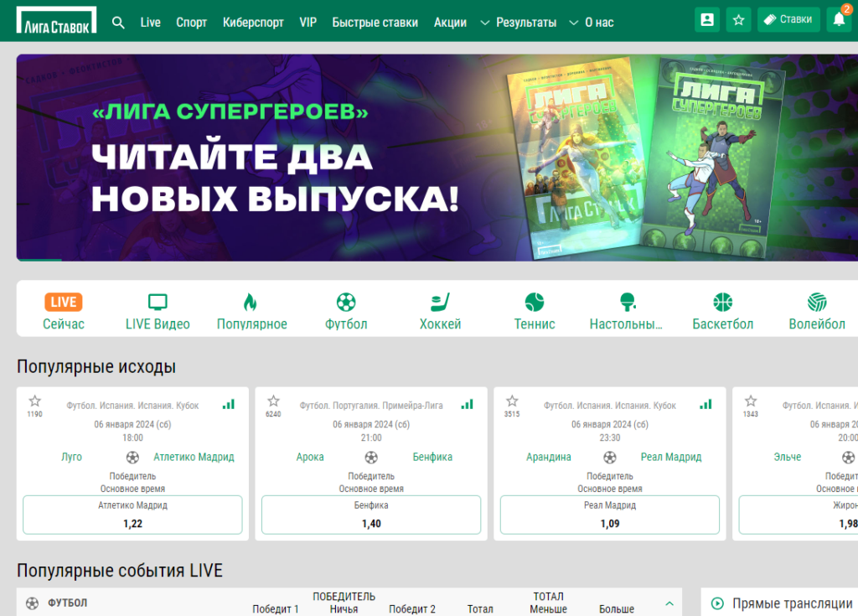This screenshot has height=616, width=858.
Task: Open statistics icon for Арока match
Action: click(468, 405)
